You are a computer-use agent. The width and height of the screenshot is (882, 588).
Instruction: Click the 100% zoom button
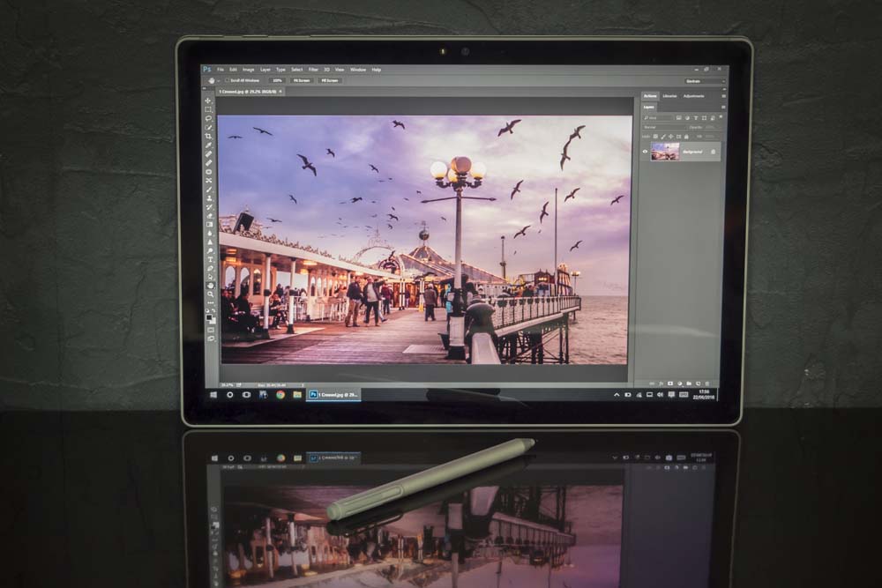pos(277,80)
